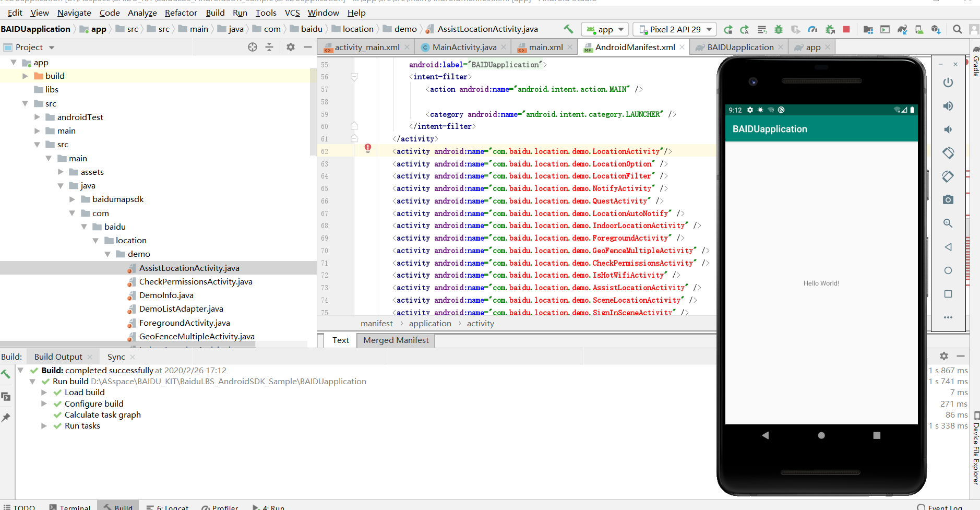980x510 pixels.
Task: Click the Locate file target icon in Project panel
Action: [x=253, y=47]
